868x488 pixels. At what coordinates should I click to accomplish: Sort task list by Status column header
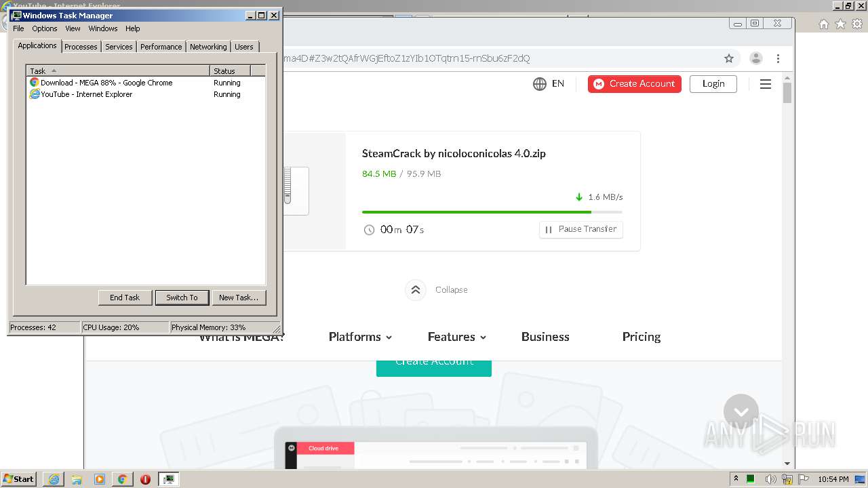pyautogui.click(x=230, y=70)
